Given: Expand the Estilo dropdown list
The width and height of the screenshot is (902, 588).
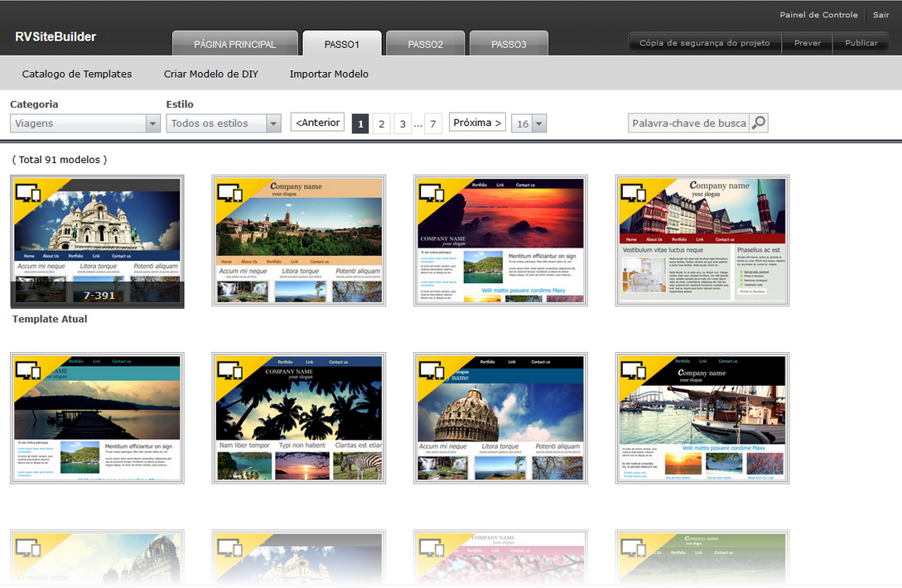Looking at the screenshot, I should pos(224,123).
